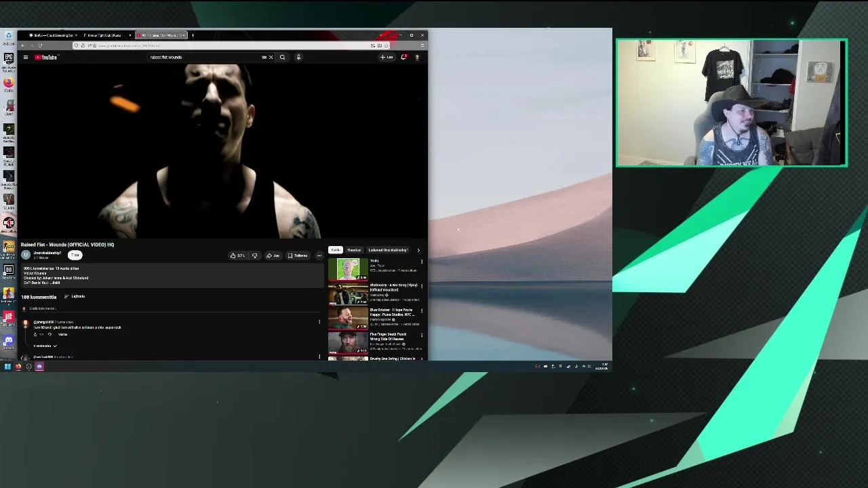Open the Blue October recommended thumbnail
The width and height of the screenshot is (868, 488).
click(348, 318)
